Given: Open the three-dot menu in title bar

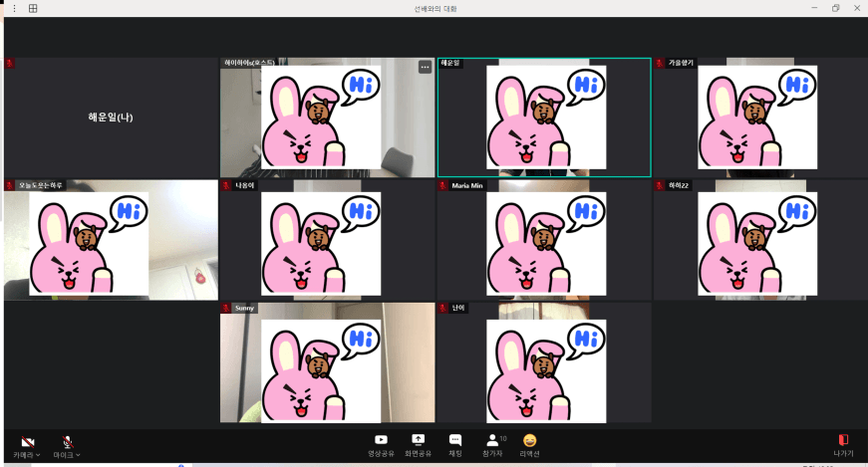Looking at the screenshot, I should click(14, 8).
